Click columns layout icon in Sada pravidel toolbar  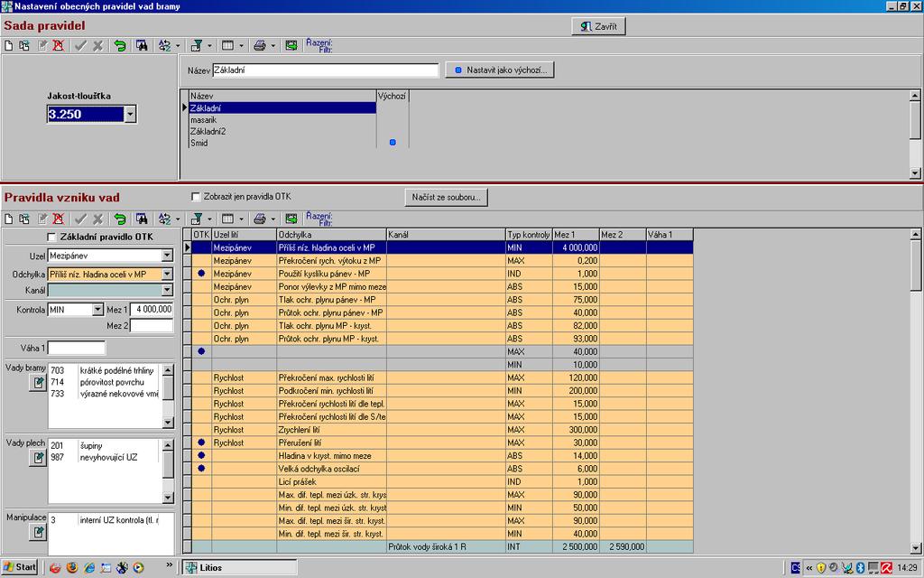coord(227,45)
